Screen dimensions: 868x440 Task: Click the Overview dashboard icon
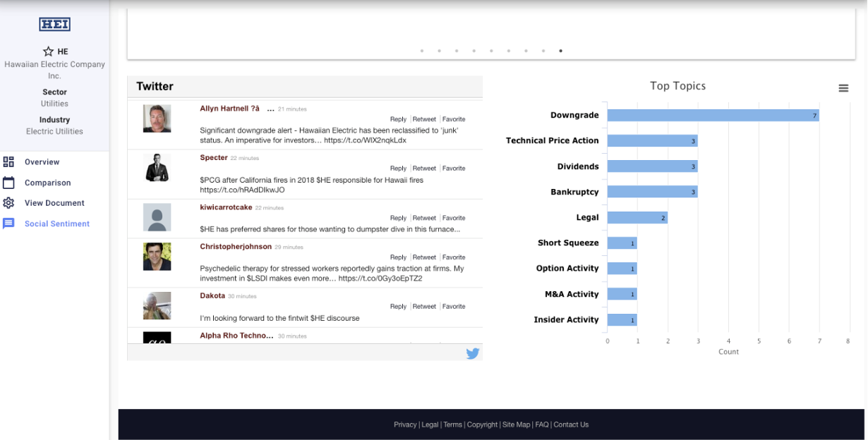[8, 162]
